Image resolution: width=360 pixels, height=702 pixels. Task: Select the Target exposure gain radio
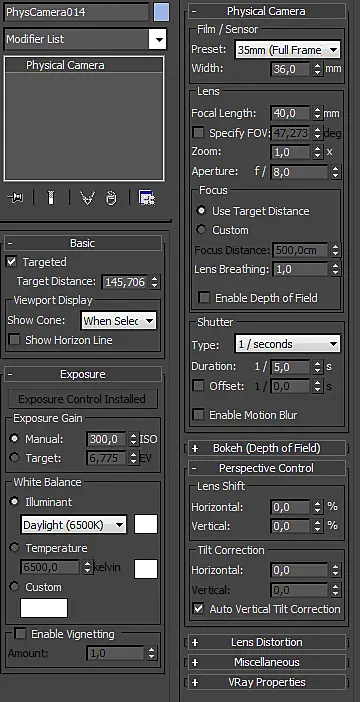click(14, 458)
